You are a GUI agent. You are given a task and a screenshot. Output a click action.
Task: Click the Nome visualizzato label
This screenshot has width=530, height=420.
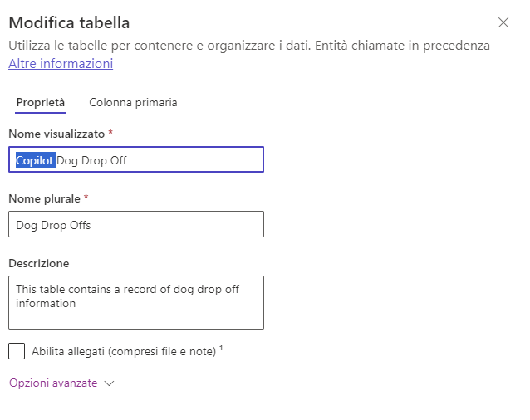click(x=56, y=134)
